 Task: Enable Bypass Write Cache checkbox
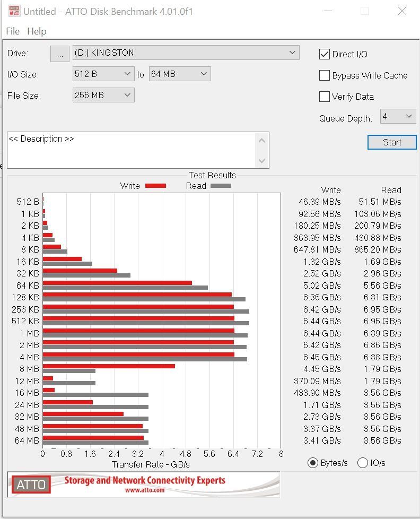coord(325,75)
